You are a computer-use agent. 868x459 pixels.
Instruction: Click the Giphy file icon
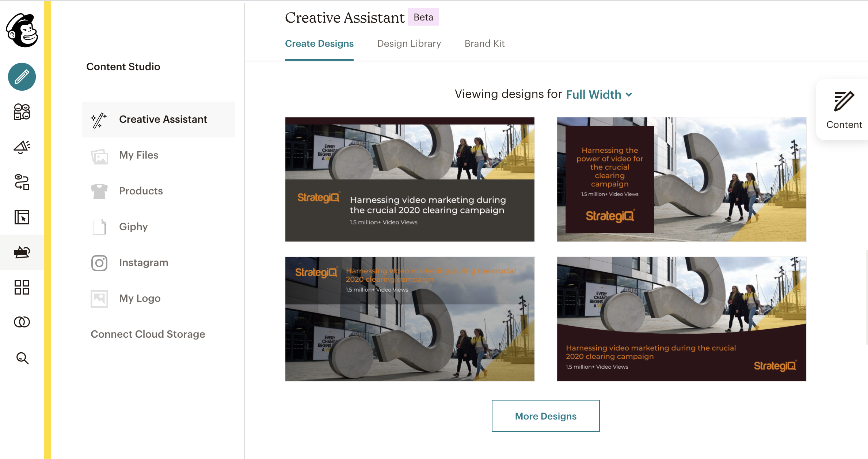[x=99, y=227]
